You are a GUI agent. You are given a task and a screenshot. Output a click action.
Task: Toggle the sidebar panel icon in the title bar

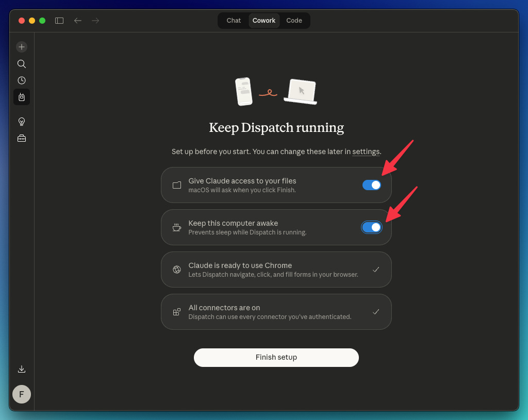tap(59, 21)
